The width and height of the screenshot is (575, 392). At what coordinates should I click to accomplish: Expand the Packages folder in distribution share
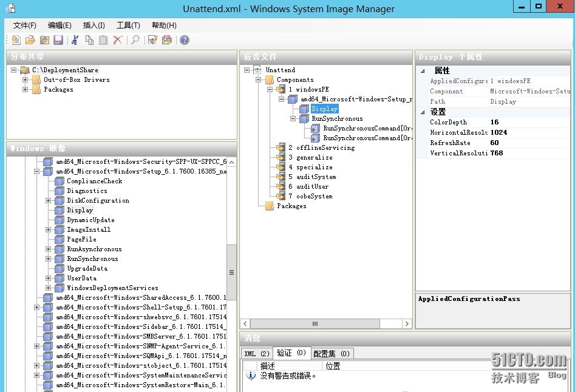(x=25, y=89)
